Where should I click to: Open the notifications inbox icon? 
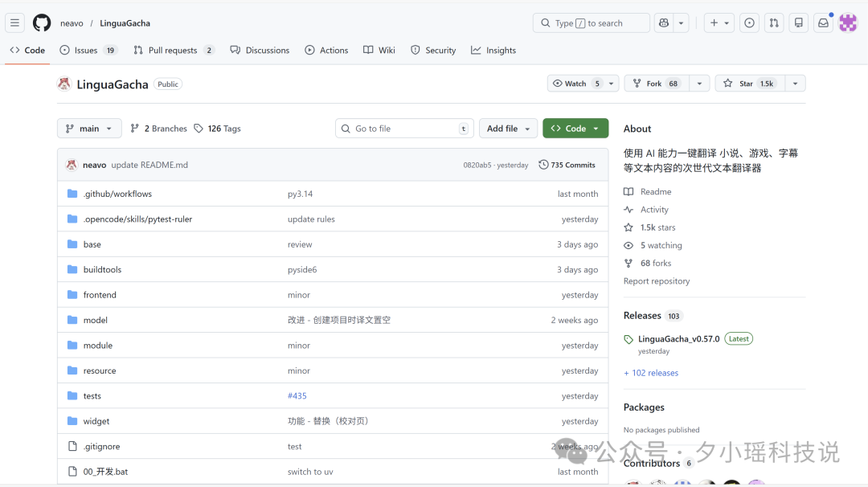tap(823, 23)
